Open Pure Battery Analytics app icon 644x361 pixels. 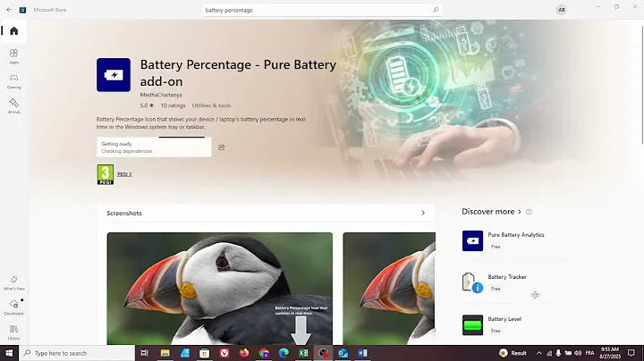tap(472, 240)
